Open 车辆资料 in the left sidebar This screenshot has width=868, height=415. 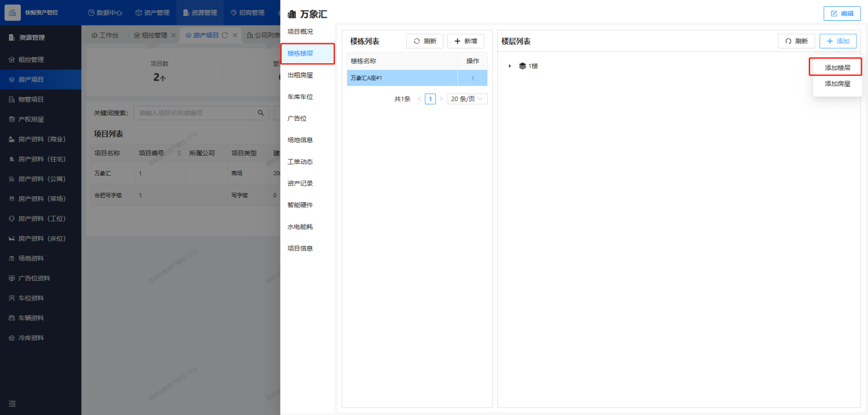pyautogui.click(x=41, y=318)
